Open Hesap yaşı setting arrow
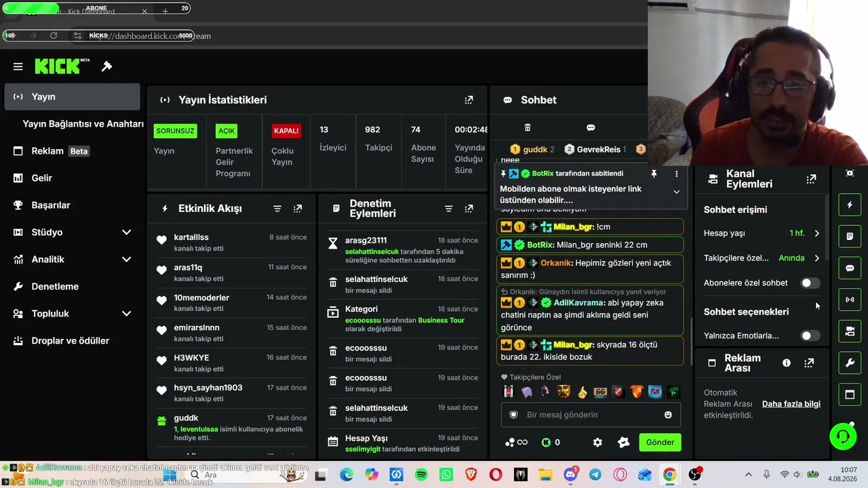The width and height of the screenshot is (868, 488). pos(816,233)
